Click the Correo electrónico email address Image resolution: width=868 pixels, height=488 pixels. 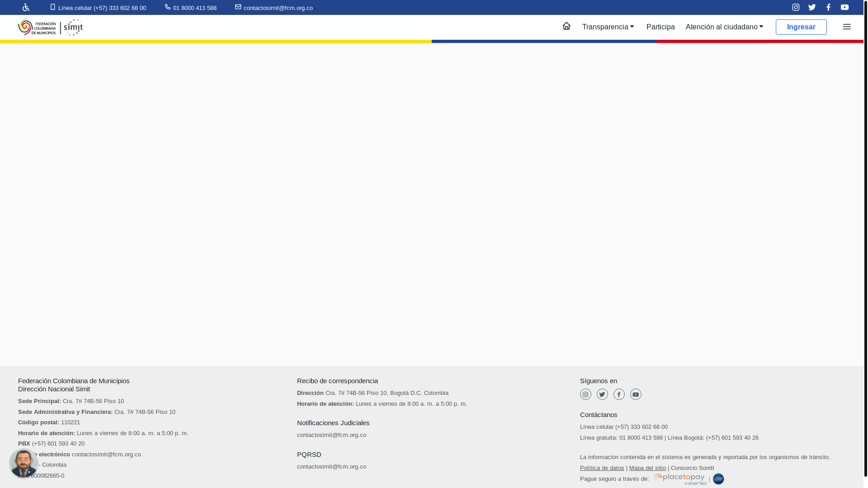106,455
